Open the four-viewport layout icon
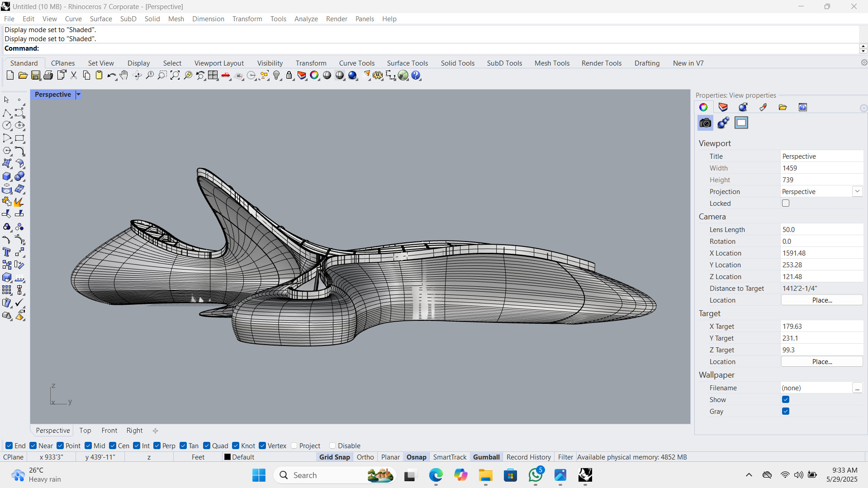This screenshot has width=868, height=488. point(213,76)
